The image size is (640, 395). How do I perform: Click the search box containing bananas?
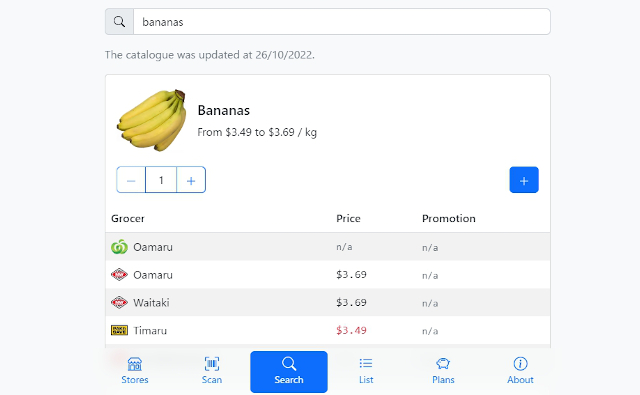click(x=342, y=22)
